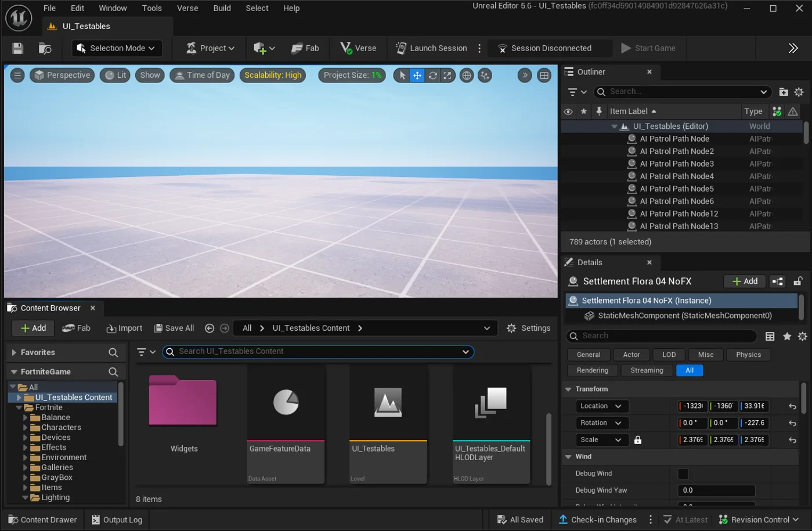Open the Output Log
Image resolution: width=812 pixels, height=531 pixels.
pyautogui.click(x=117, y=520)
